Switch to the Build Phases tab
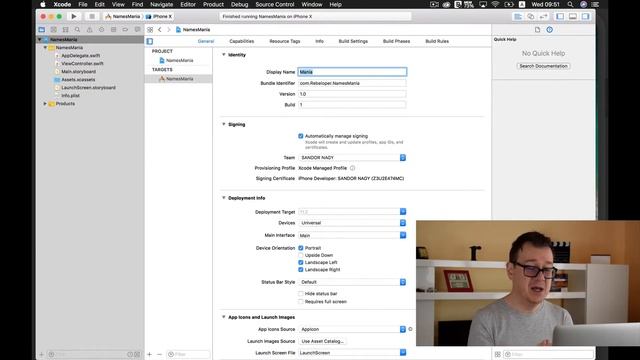Image resolution: width=640 pixels, height=360 pixels. (396, 41)
